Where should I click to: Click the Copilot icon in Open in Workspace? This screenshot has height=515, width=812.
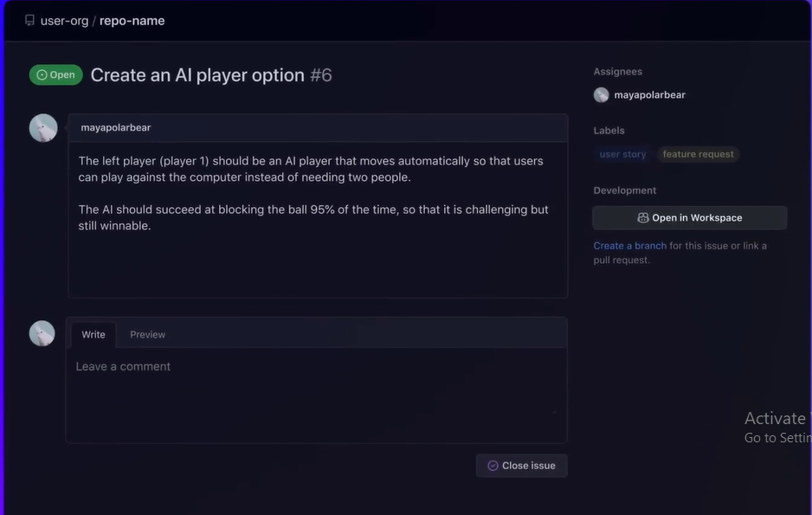coord(643,218)
